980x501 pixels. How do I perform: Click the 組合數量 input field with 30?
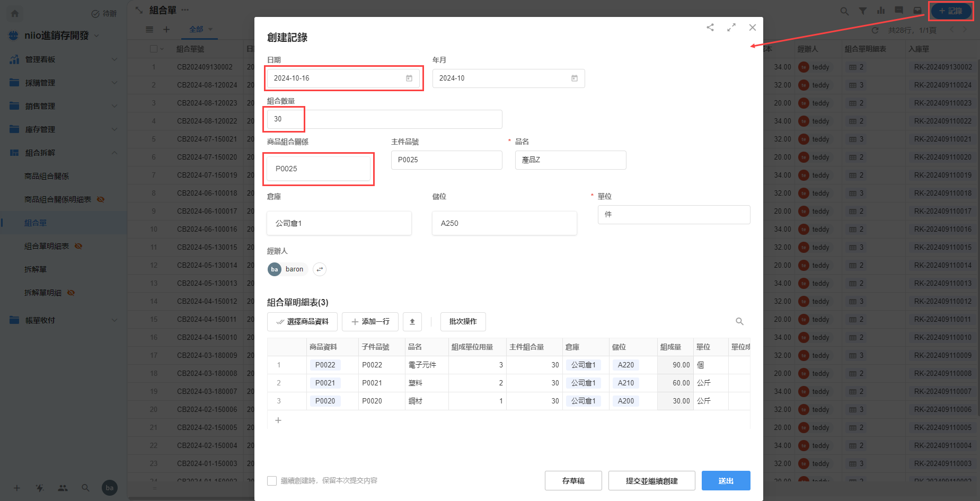point(384,119)
